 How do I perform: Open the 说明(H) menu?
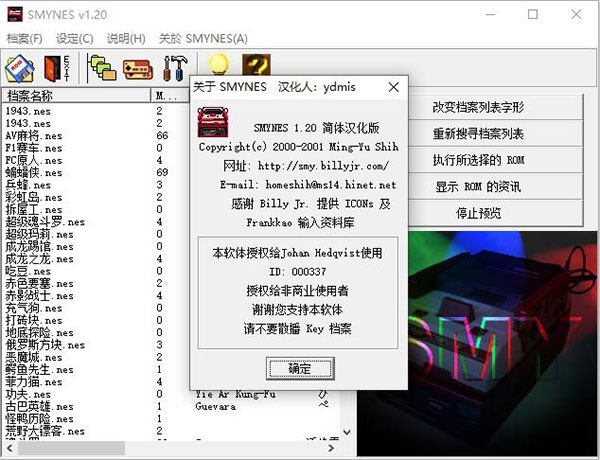tap(126, 39)
